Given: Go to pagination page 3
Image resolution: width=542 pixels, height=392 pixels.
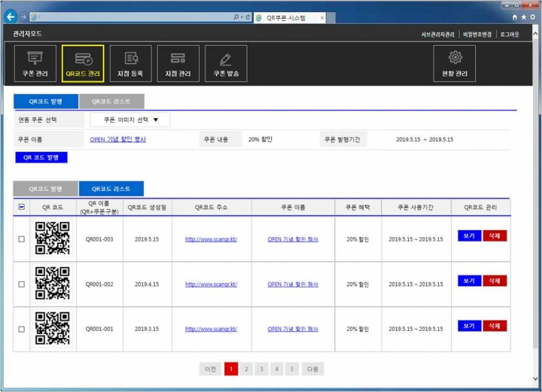Looking at the screenshot, I should pyautogui.click(x=262, y=369).
